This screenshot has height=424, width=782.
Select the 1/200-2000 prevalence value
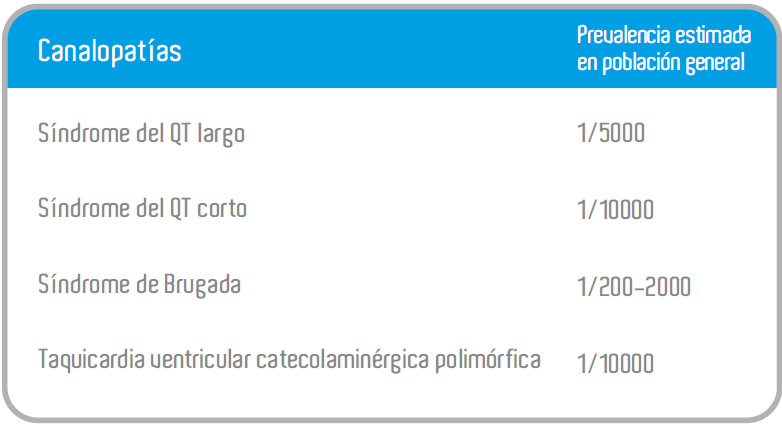click(x=634, y=287)
